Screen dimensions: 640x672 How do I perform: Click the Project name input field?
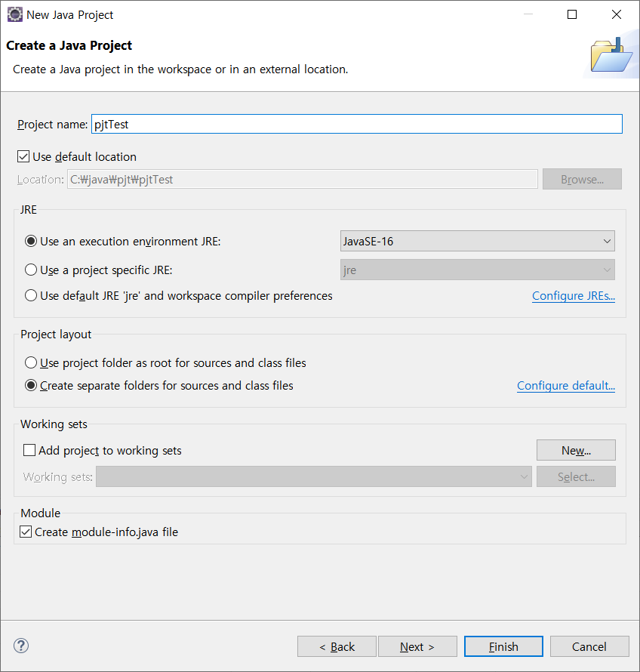point(356,125)
